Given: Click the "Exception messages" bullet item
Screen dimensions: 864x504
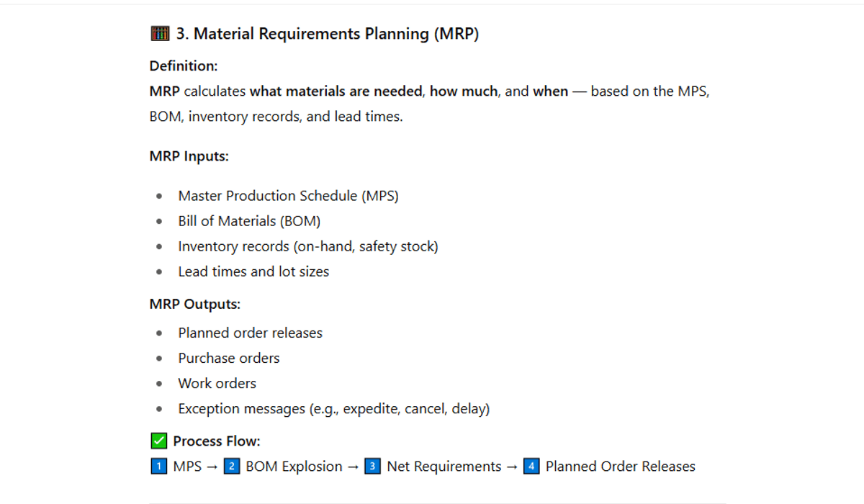Looking at the screenshot, I should point(333,408).
